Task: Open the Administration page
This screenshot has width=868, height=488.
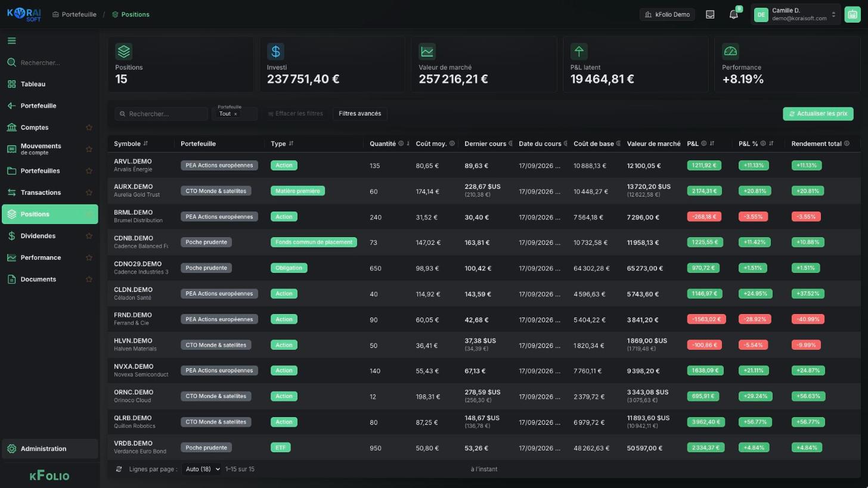Action: (49, 449)
